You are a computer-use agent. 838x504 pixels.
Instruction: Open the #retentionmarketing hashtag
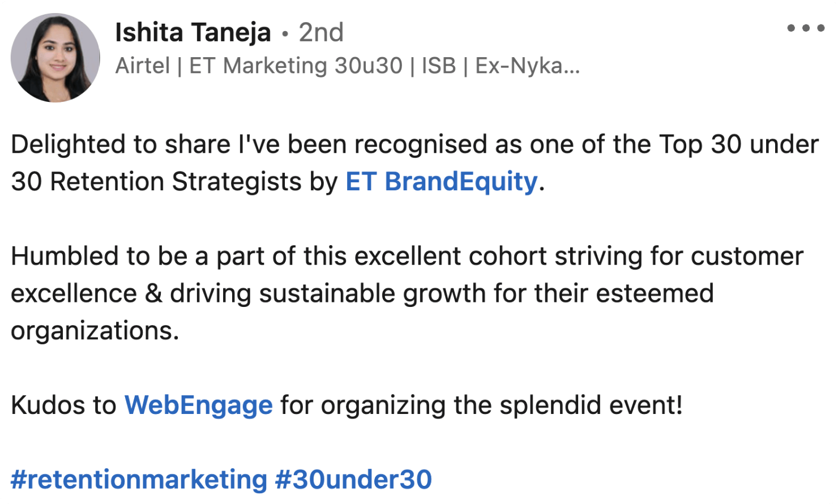pos(139,479)
